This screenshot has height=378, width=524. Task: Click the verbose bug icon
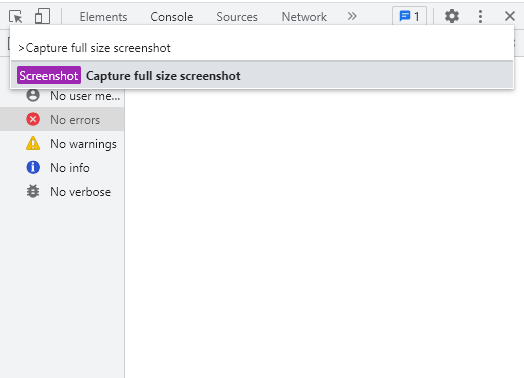(33, 192)
